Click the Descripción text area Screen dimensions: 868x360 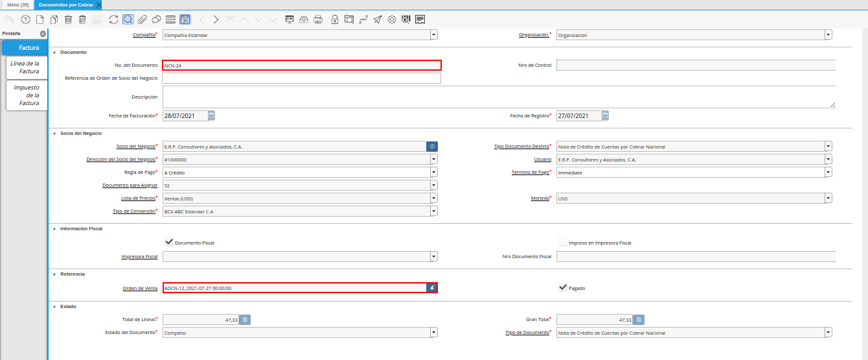pyautogui.click(x=498, y=97)
